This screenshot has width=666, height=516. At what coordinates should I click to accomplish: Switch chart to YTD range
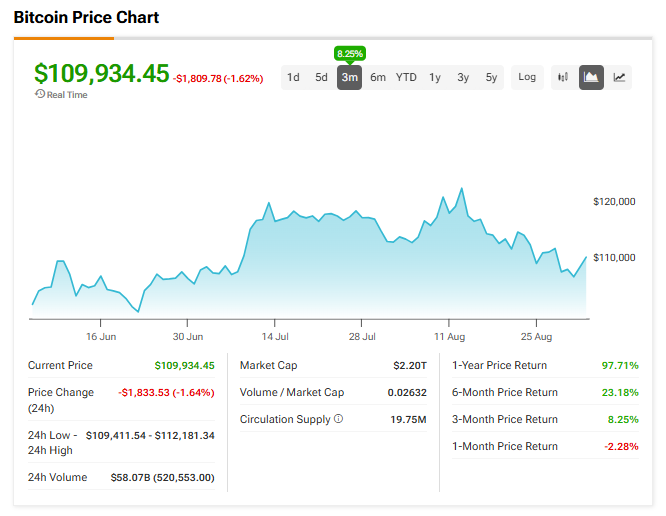pyautogui.click(x=406, y=77)
